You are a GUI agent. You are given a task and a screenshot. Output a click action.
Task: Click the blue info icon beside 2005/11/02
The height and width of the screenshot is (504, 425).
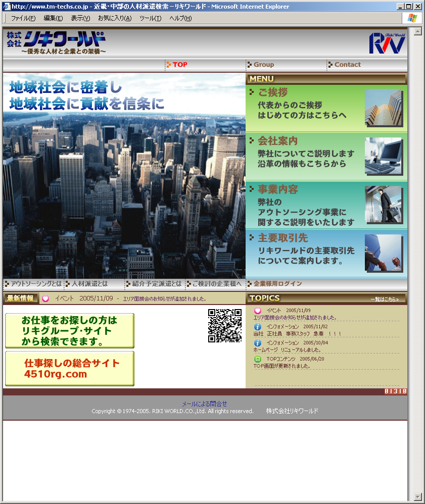pyautogui.click(x=258, y=327)
